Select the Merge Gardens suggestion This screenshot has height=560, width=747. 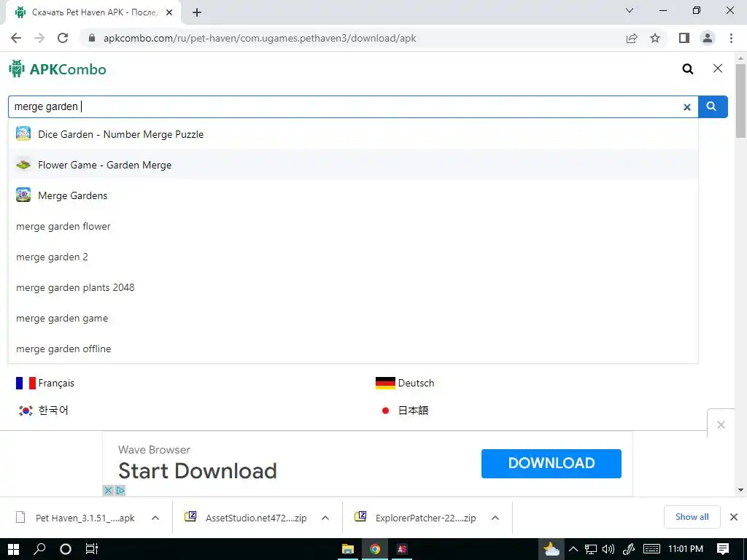353,195
